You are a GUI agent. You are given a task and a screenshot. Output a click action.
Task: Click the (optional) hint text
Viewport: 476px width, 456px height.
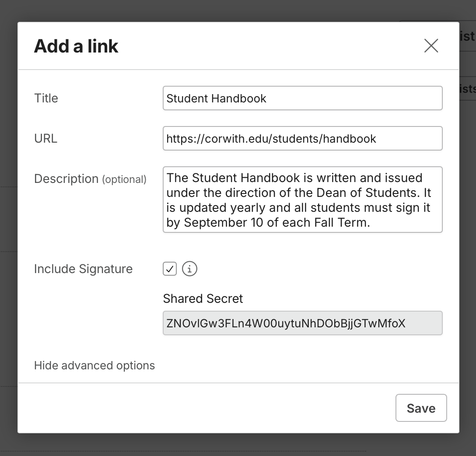click(124, 179)
